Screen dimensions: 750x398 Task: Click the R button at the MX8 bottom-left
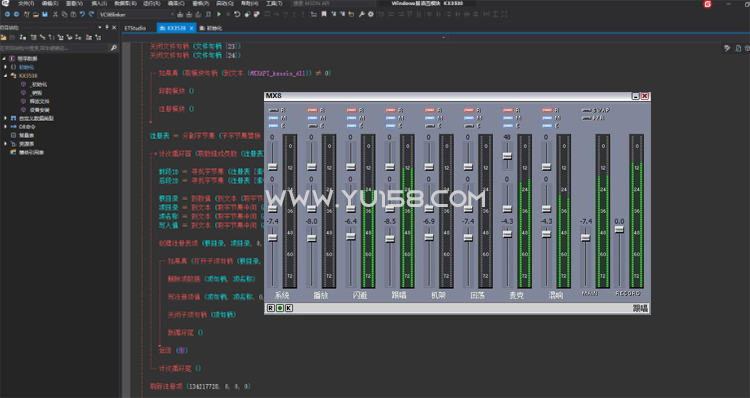pos(271,308)
